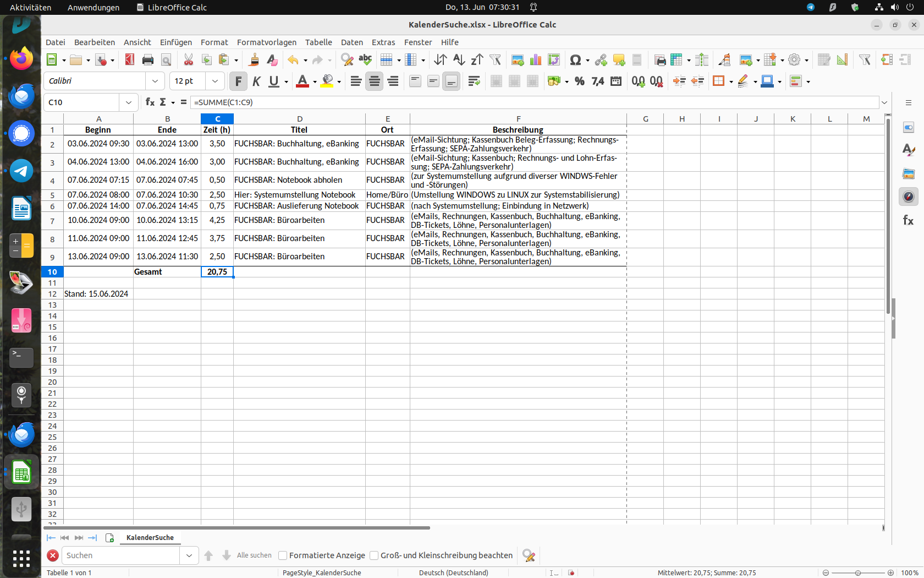Insert a chart using the chart icon
Viewport: 924px width, 578px height.
point(535,60)
